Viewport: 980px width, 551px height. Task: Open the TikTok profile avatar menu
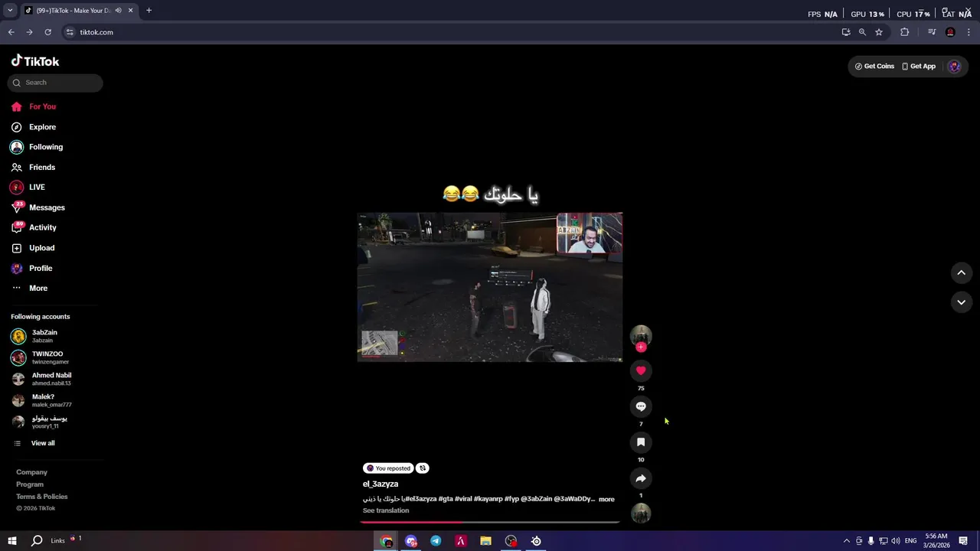tap(954, 67)
